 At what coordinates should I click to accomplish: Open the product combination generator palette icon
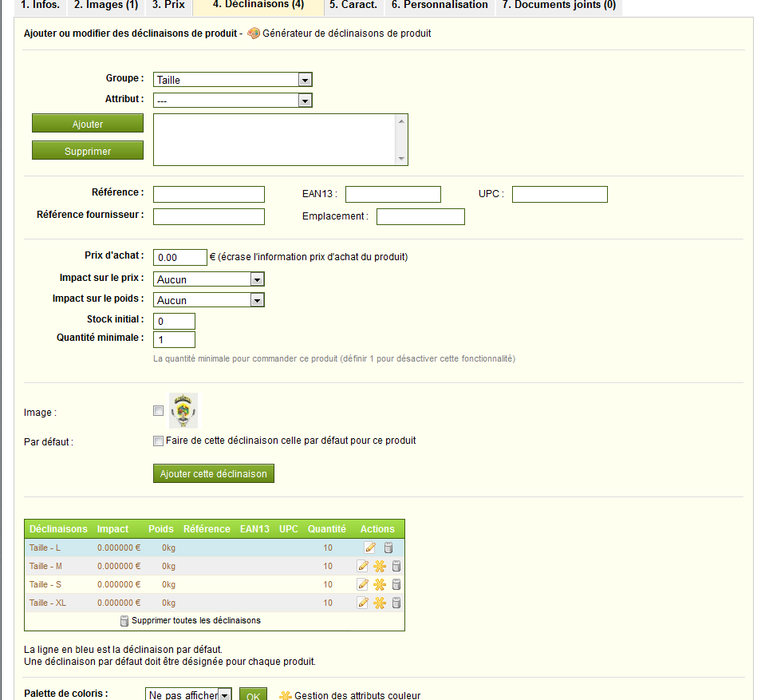[x=253, y=34]
